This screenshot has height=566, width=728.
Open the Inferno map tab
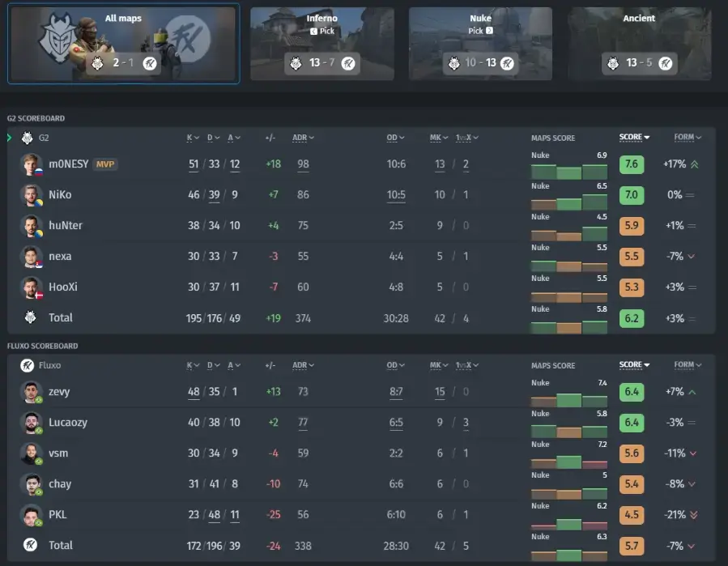coord(322,44)
